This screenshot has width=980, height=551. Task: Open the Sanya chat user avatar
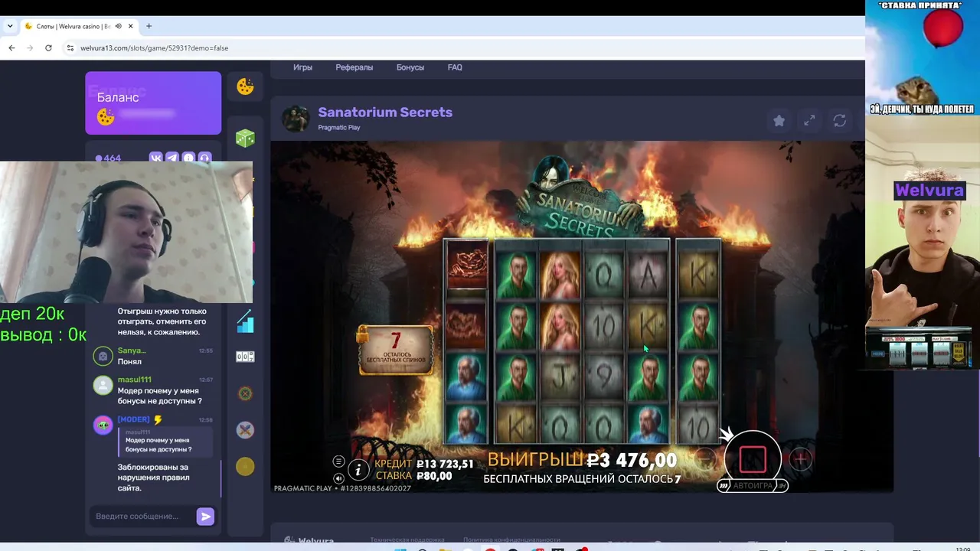coord(103,356)
